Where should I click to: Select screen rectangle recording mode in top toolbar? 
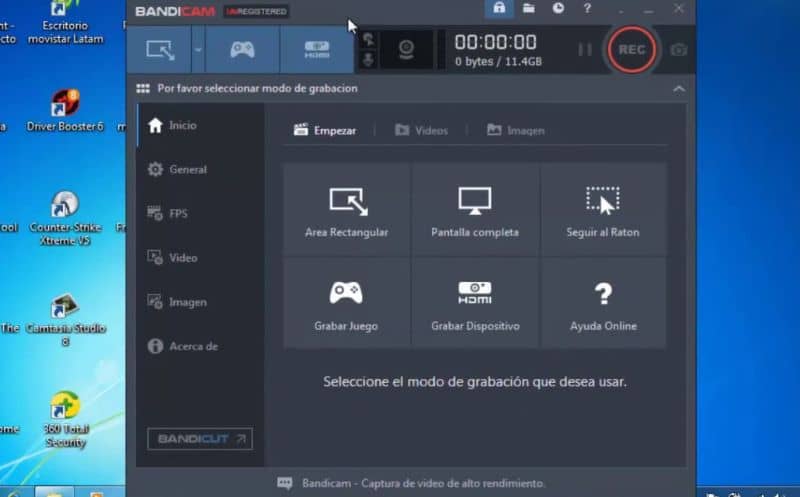point(159,49)
